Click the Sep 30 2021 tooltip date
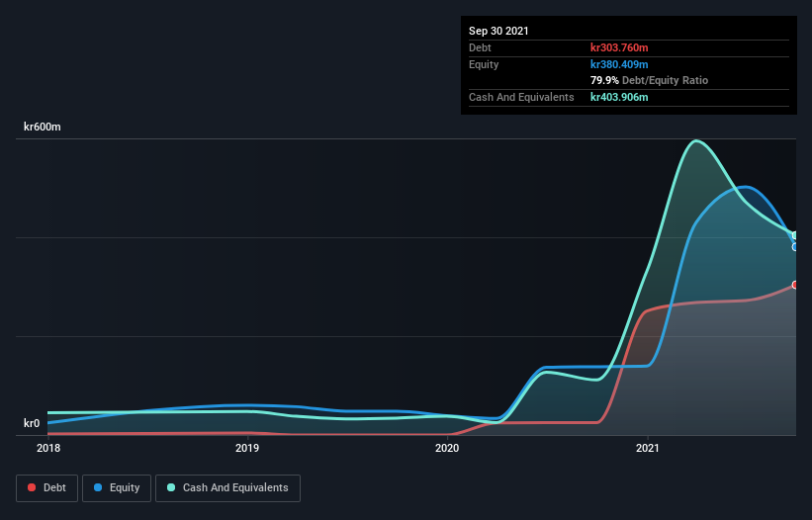Image resolution: width=812 pixels, height=520 pixels. 498,31
